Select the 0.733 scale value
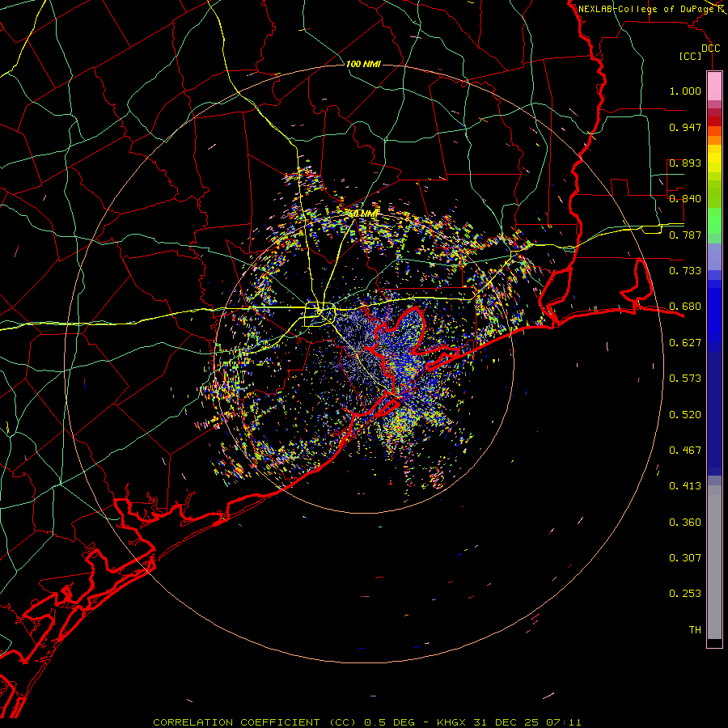The image size is (728, 728). [685, 271]
